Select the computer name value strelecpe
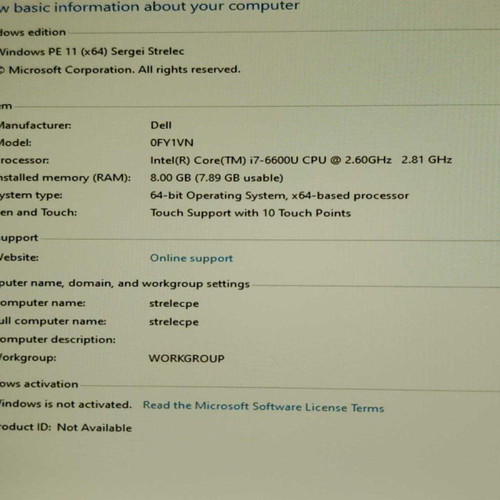 [174, 304]
